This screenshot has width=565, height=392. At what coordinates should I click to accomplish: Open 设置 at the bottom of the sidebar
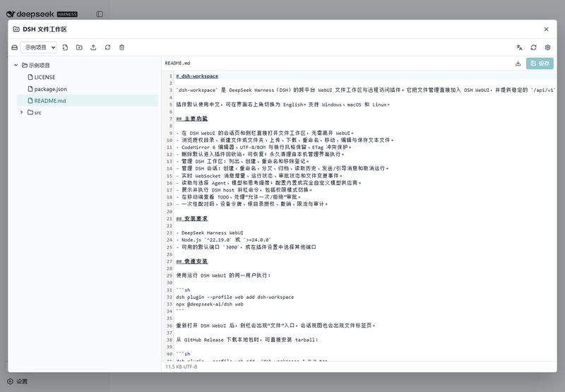18,381
